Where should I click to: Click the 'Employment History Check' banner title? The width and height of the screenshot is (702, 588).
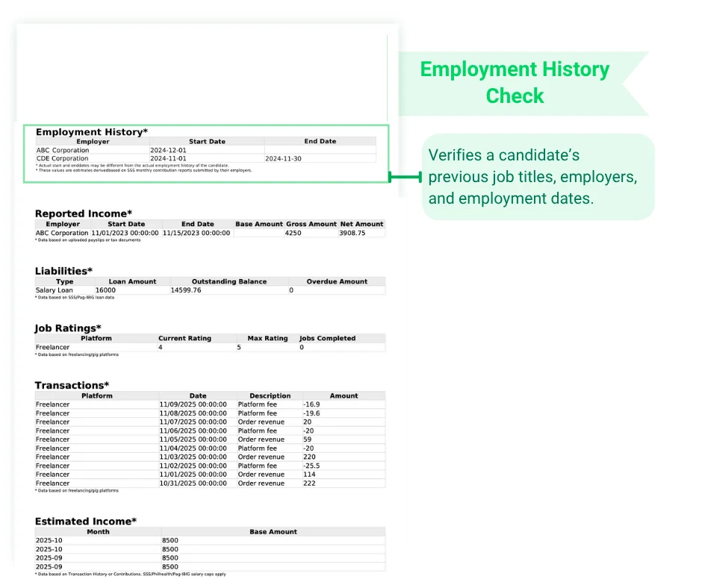click(x=515, y=82)
